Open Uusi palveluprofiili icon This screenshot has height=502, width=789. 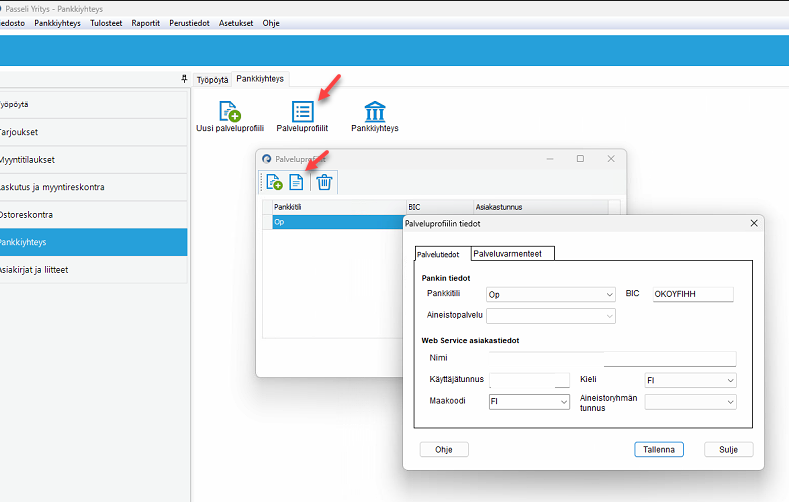230,111
